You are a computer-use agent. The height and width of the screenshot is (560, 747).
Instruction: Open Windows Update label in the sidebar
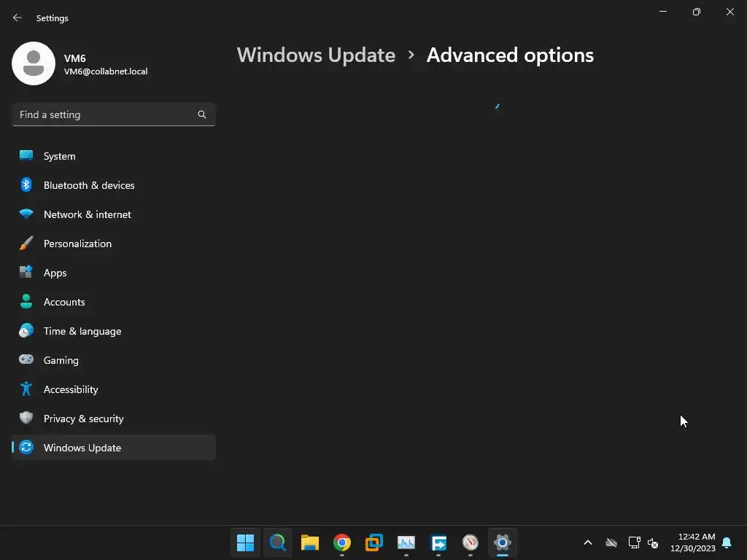82,448
